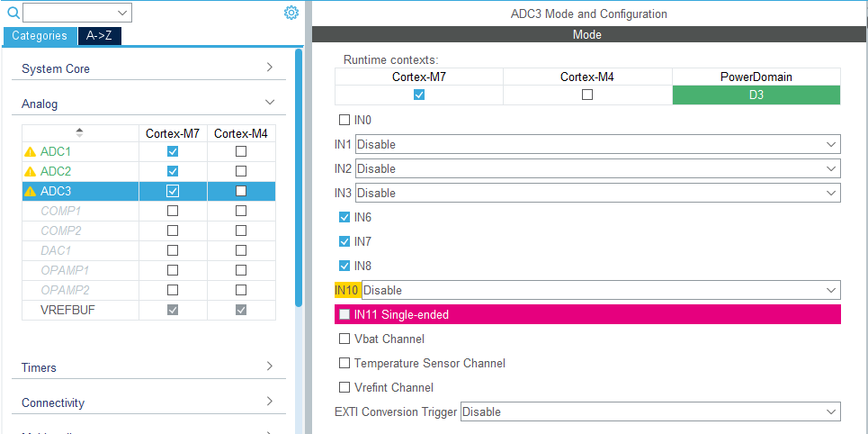Switch to the A->Z tab
The width and height of the screenshot is (868, 434).
(100, 36)
